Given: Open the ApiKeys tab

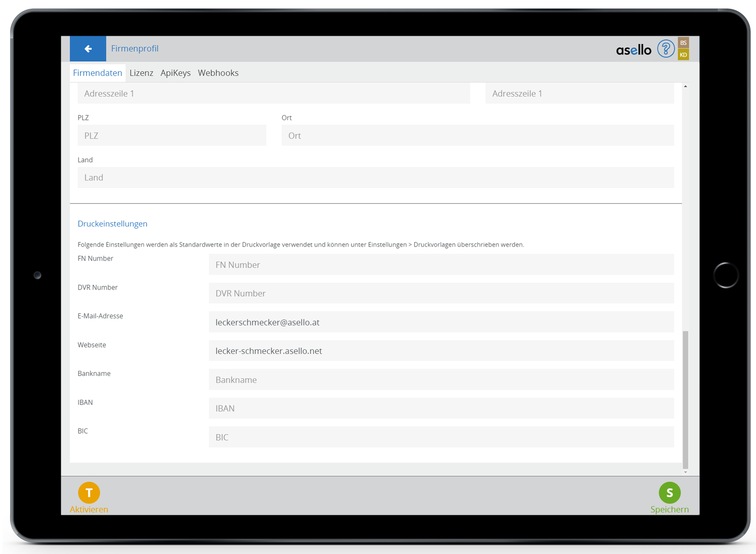Looking at the screenshot, I should 175,73.
